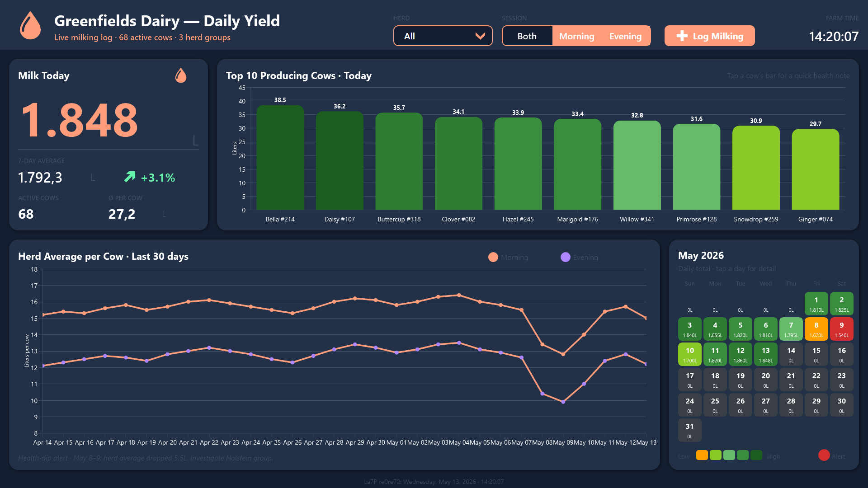The height and width of the screenshot is (488, 868).
Task: Click the Herd dropdown chevron arrow
Action: (x=480, y=36)
